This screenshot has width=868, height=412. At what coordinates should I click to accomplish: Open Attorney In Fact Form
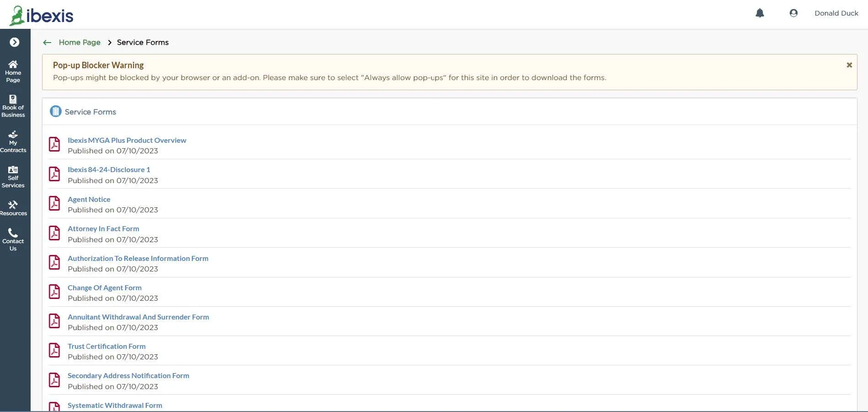pyautogui.click(x=103, y=229)
